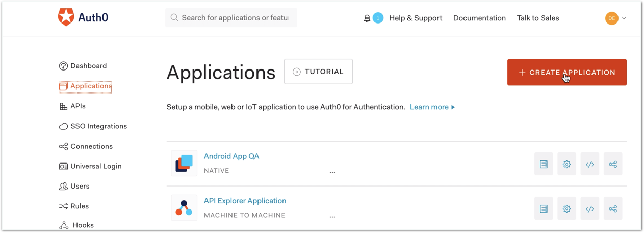Image resolution: width=644 pixels, height=233 pixels.
Task: Open Help & Support
Action: click(x=416, y=18)
